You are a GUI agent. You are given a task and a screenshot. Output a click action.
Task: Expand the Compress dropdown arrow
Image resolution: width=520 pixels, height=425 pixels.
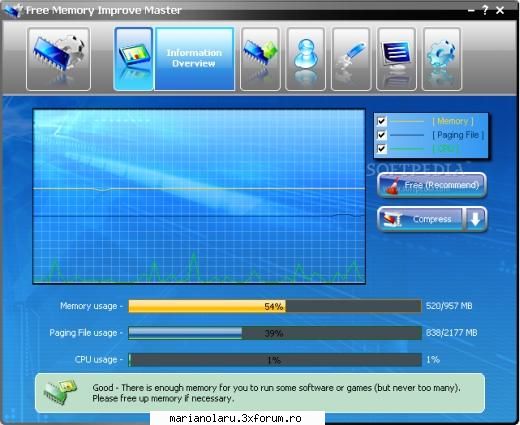tap(475, 219)
